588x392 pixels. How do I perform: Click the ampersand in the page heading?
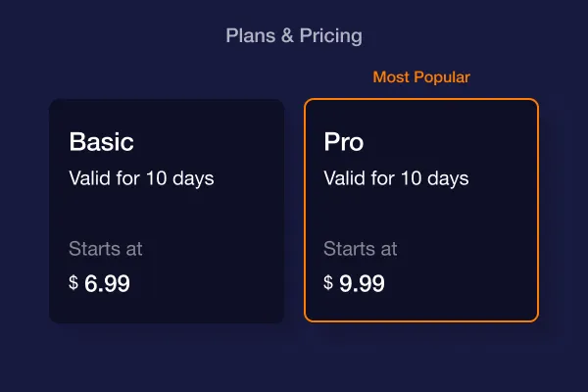tap(287, 36)
